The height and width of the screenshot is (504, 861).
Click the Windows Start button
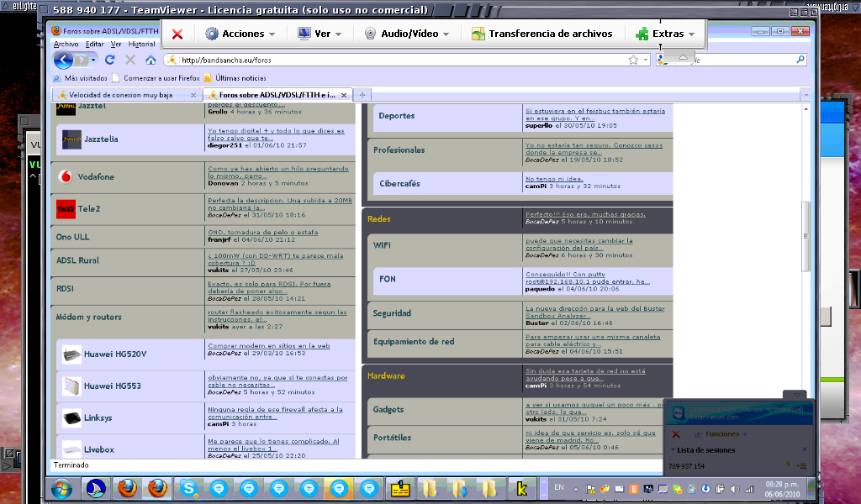(x=61, y=488)
